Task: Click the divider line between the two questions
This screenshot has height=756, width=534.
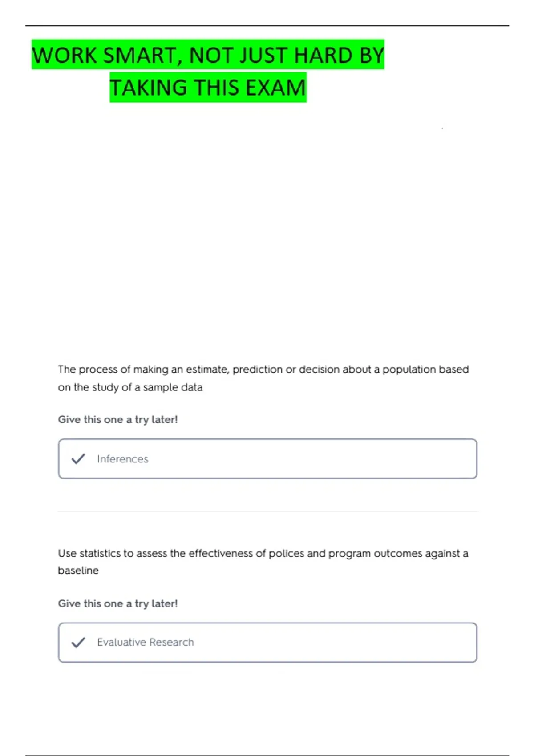Action: pyautogui.click(x=267, y=511)
